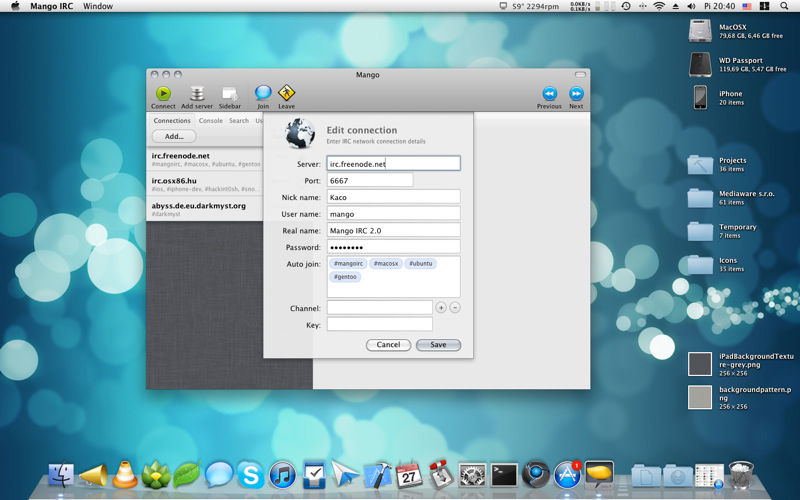
Task: Click the green Connect toolbar icon
Action: (x=163, y=93)
